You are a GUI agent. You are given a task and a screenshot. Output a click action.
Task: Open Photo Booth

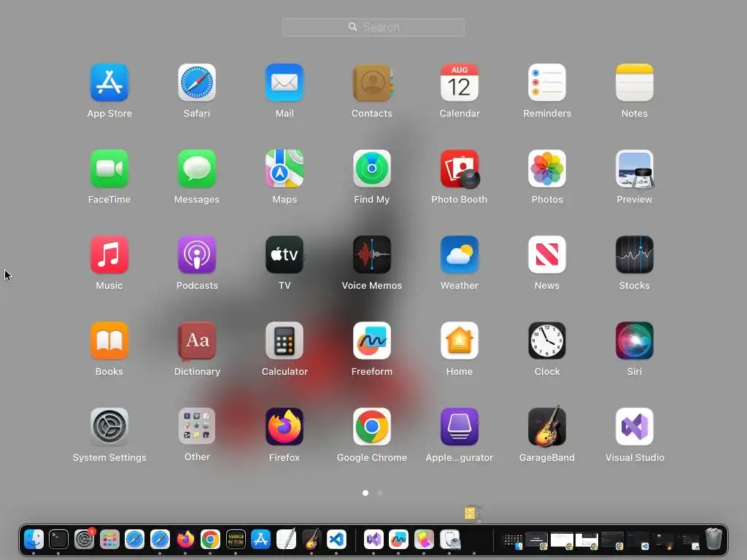[x=460, y=168]
